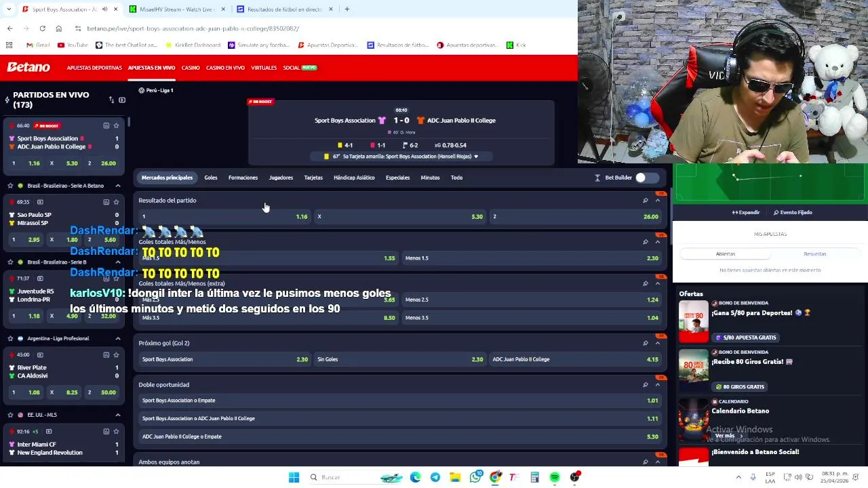The height and width of the screenshot is (488, 868).
Task: Collapse the Goles totales Más/Menos section
Action: click(657, 242)
